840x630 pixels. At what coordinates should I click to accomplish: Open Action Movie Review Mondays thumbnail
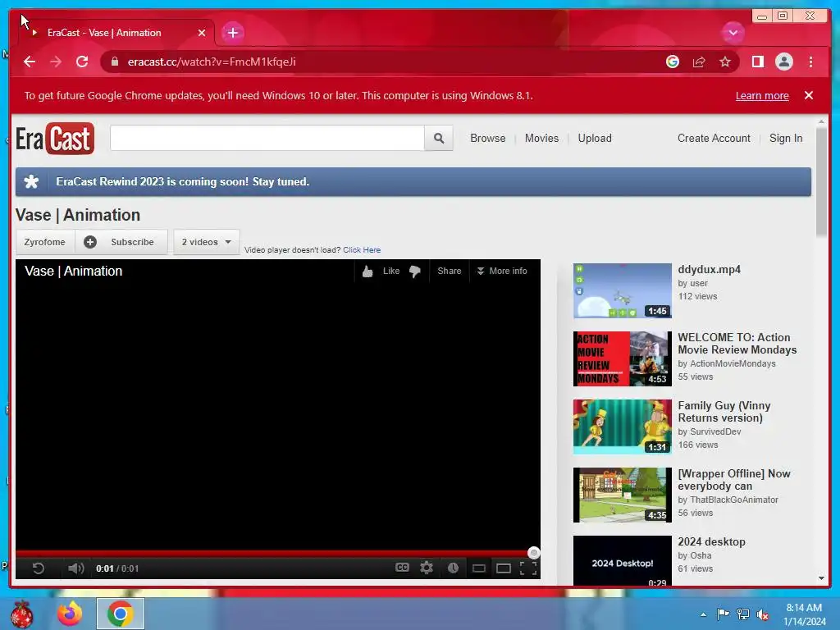(x=622, y=359)
